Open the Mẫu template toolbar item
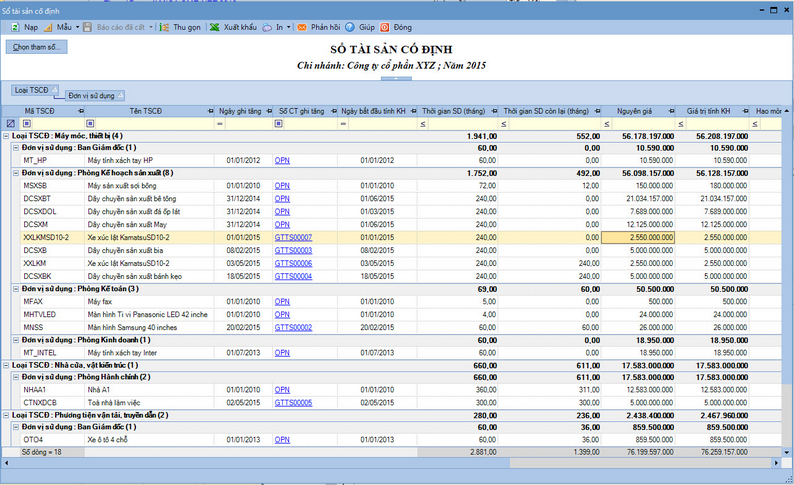 (58, 27)
